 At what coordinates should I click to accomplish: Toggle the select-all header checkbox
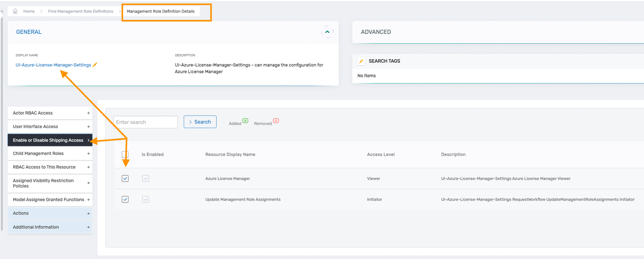[x=125, y=155]
